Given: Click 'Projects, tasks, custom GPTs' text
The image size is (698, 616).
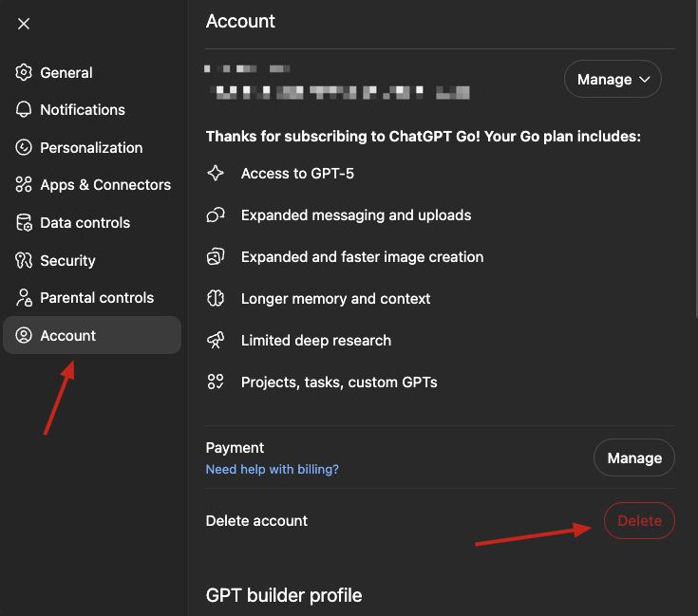Looking at the screenshot, I should (x=339, y=383).
